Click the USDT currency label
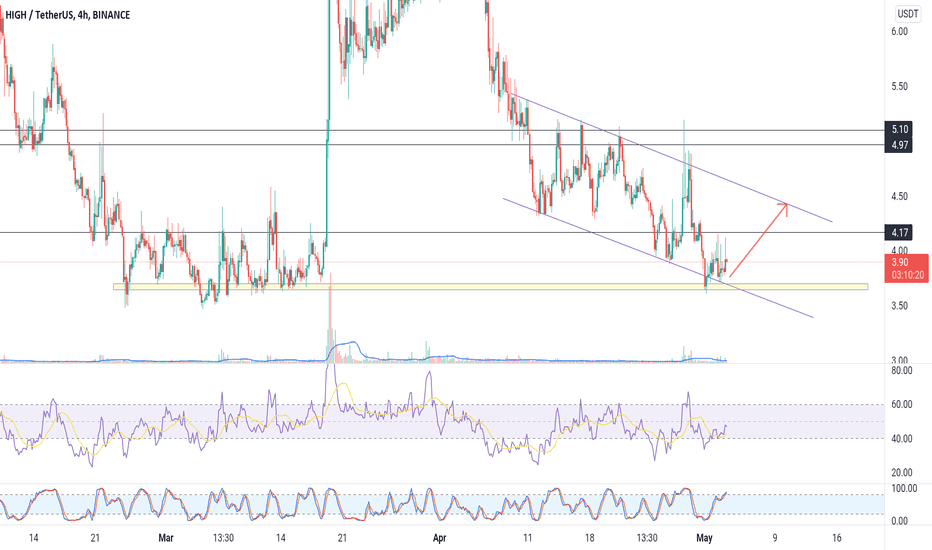 pyautogui.click(x=908, y=14)
